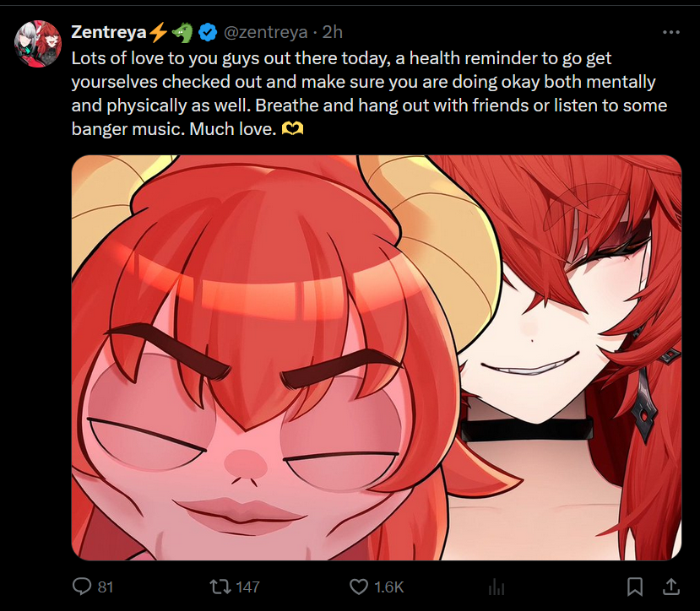
Task: Open the reply speech bubble icon
Action: tap(82, 587)
